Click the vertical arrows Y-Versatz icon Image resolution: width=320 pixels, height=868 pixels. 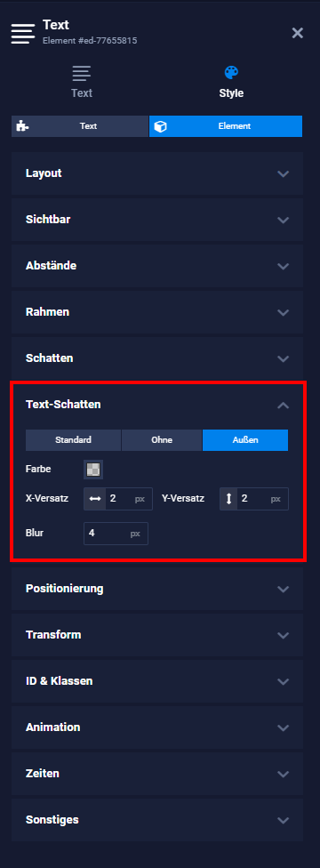click(x=229, y=499)
